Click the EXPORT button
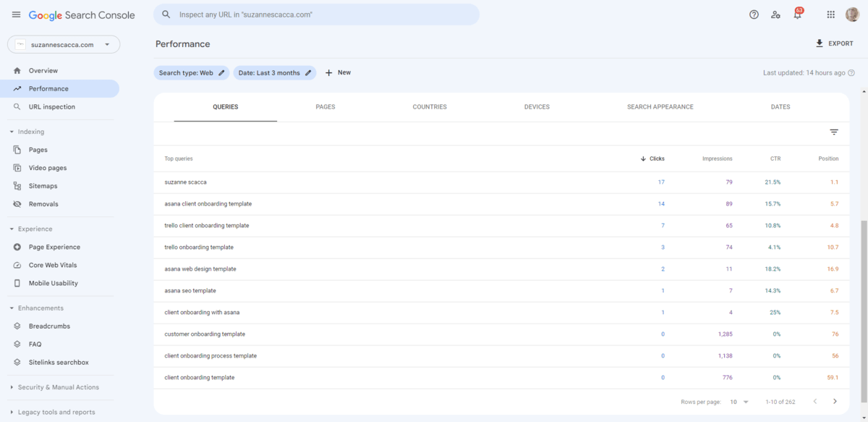The width and height of the screenshot is (868, 422). [x=834, y=43]
